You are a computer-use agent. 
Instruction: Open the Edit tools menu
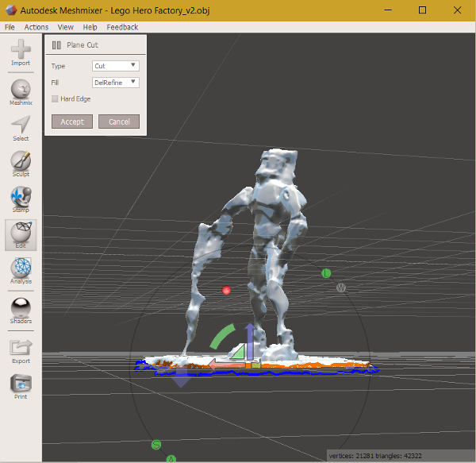(21, 234)
